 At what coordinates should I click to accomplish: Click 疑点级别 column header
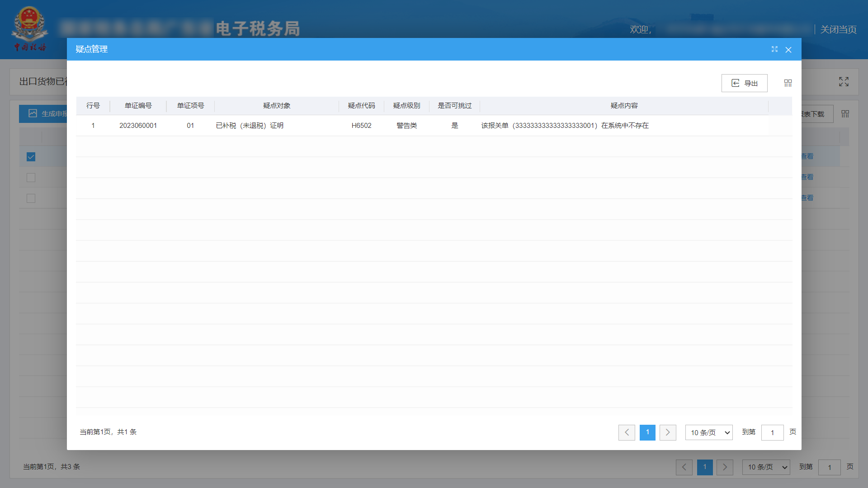click(406, 106)
